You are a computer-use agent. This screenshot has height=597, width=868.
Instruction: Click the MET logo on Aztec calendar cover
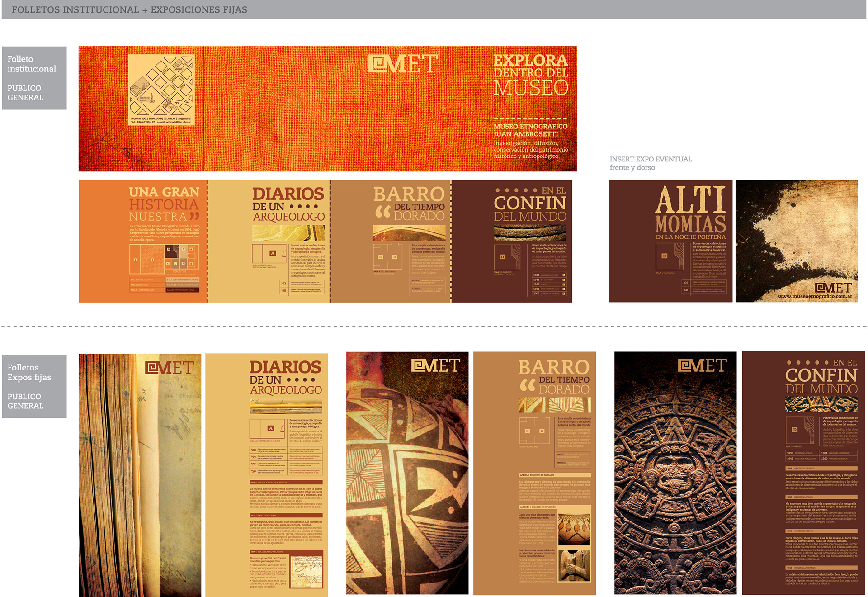point(702,365)
